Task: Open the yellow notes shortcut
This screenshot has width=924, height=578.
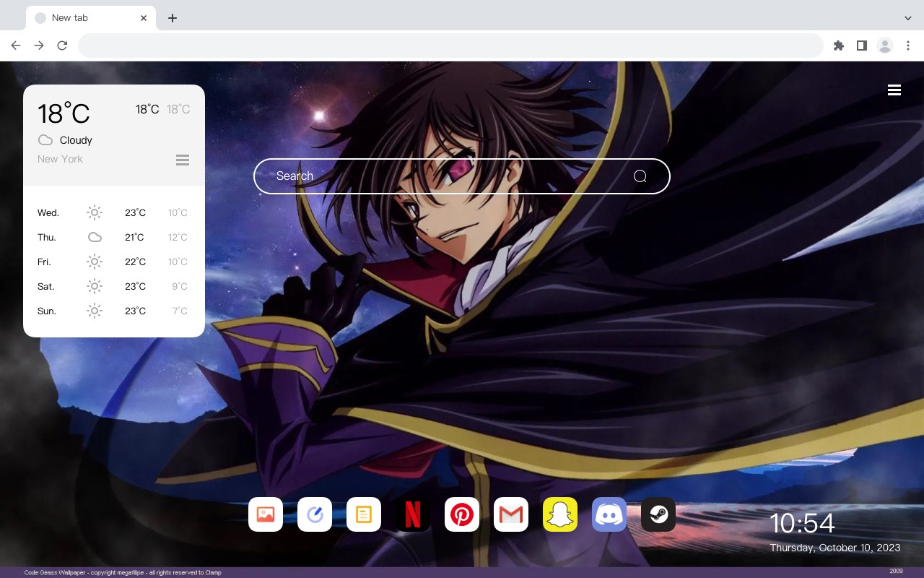Action: pyautogui.click(x=364, y=514)
